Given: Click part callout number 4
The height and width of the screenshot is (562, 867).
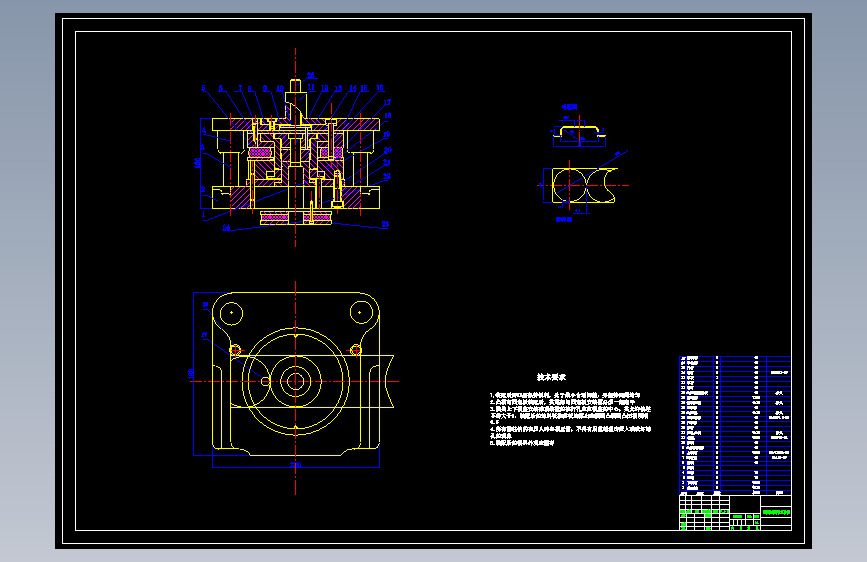Looking at the screenshot, I should (x=204, y=131).
